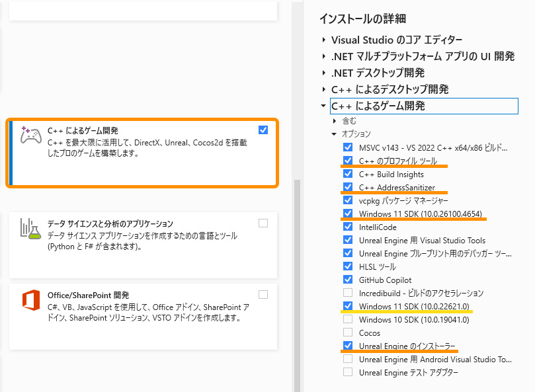Screen dimensions: 535x392
Task: Toggle GitHub Copilot checkbox
Action: click(348, 280)
